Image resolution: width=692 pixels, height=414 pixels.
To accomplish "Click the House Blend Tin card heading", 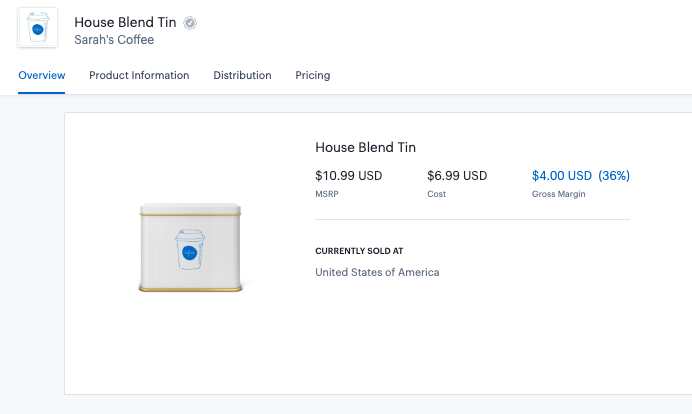I will tap(365, 147).
